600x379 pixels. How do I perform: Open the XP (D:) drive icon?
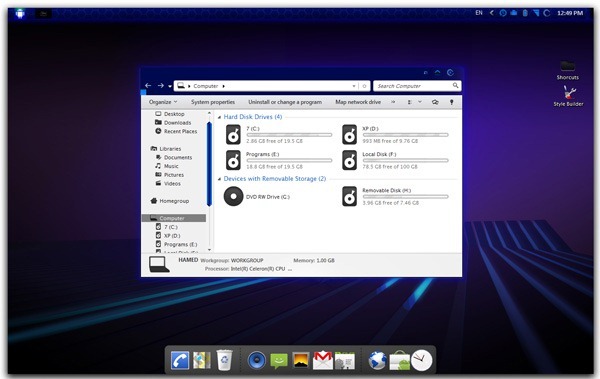(349, 135)
